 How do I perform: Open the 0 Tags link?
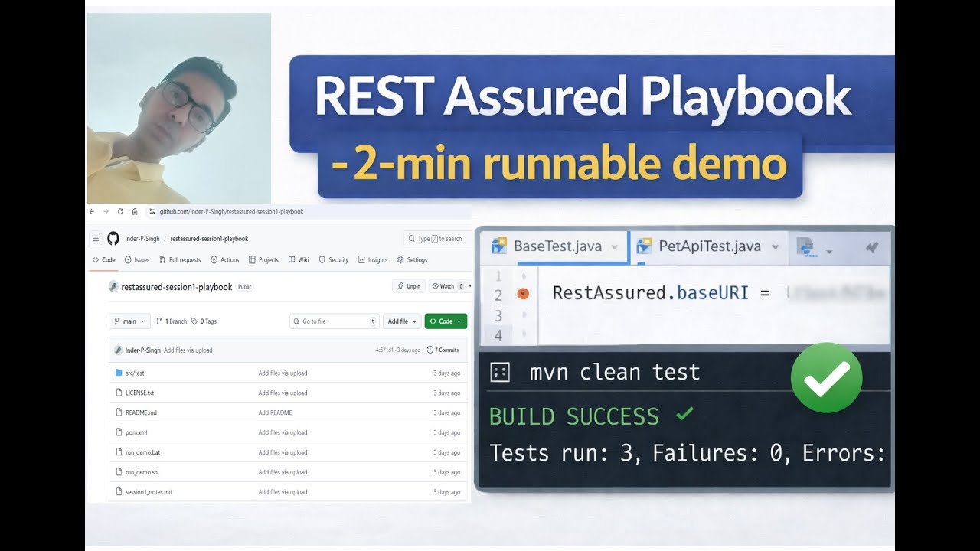click(x=204, y=321)
